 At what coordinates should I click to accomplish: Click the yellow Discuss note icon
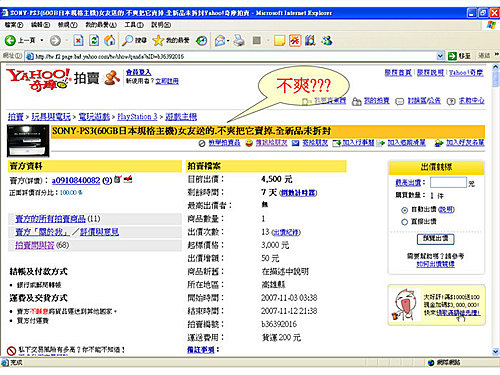[279, 41]
